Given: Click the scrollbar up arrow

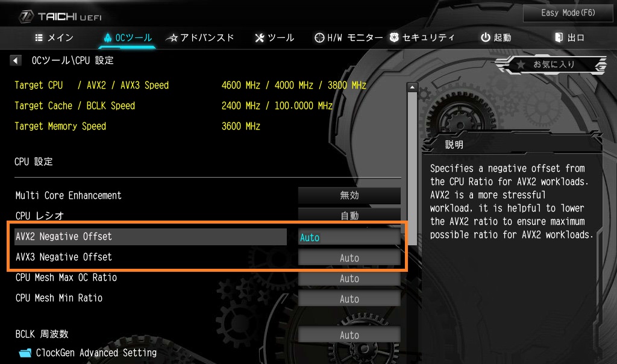Looking at the screenshot, I should pyautogui.click(x=412, y=88).
